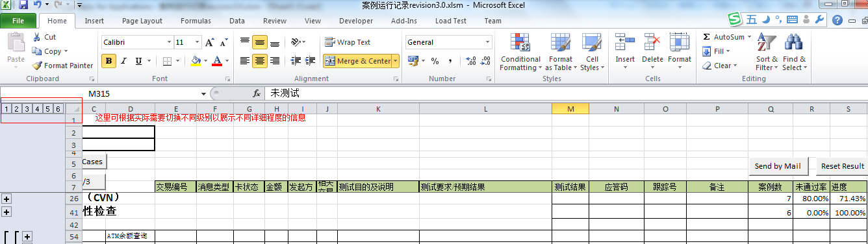Screen dimensions: 868x244
Task: Click the Undo arrow in quick access toolbar
Action: tap(38, 5)
